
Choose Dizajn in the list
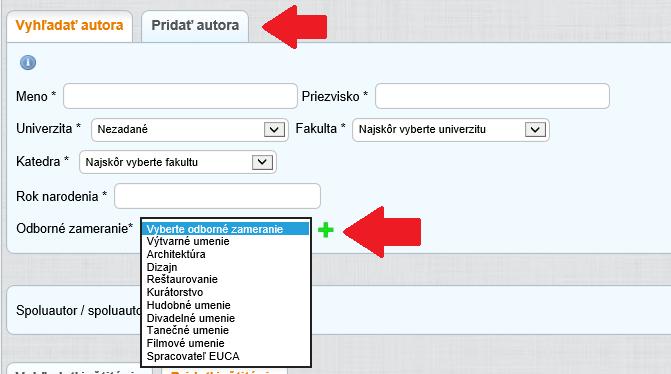pos(226,267)
